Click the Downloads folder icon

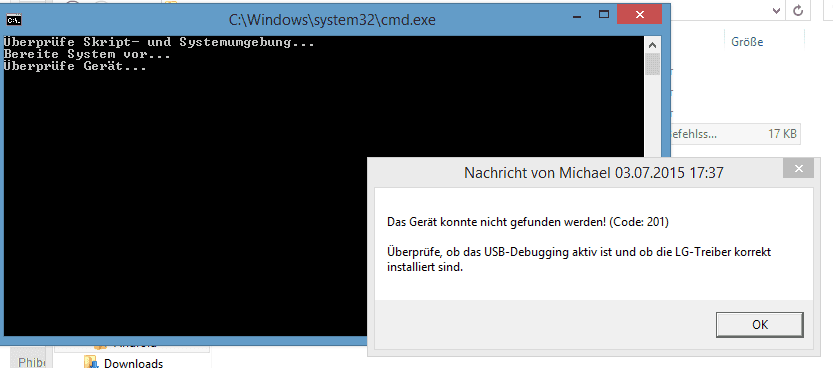click(91, 363)
